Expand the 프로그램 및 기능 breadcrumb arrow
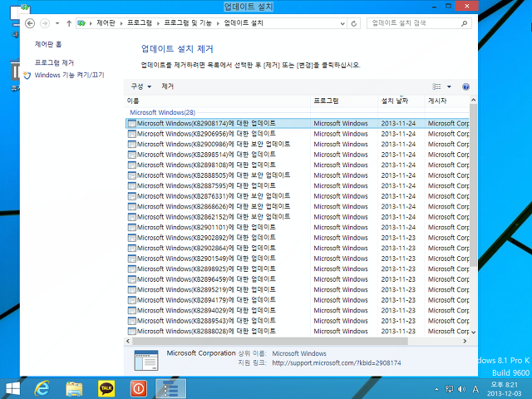This screenshot has width=532, height=399. 218,23
